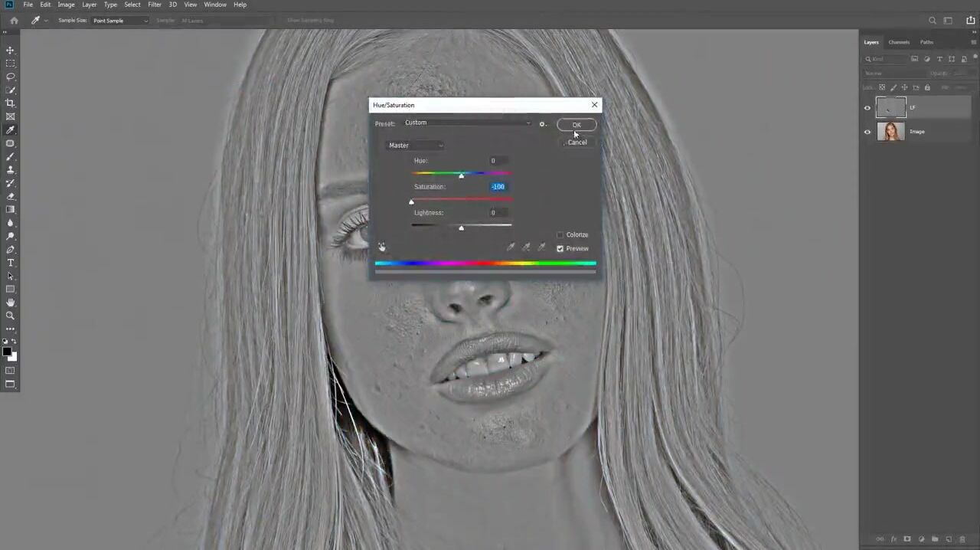Enable the Colorize checkbox
Viewport: 980px width, 550px height.
[560, 235]
